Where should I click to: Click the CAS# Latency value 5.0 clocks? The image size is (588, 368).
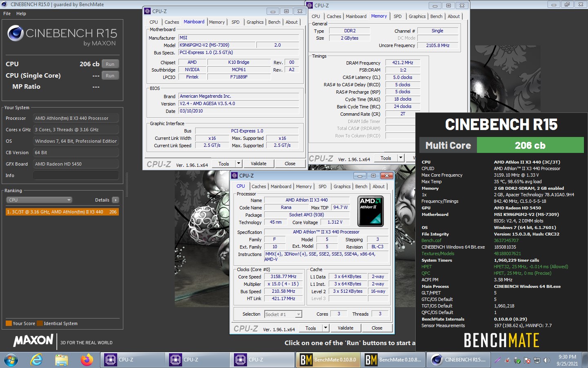(403, 77)
